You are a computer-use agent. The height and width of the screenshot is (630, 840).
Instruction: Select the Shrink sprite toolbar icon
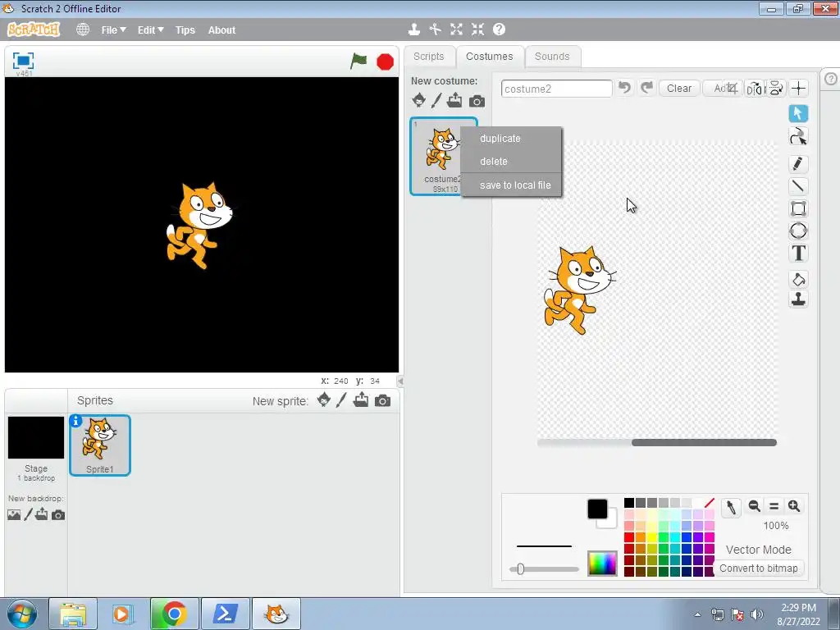point(478,30)
